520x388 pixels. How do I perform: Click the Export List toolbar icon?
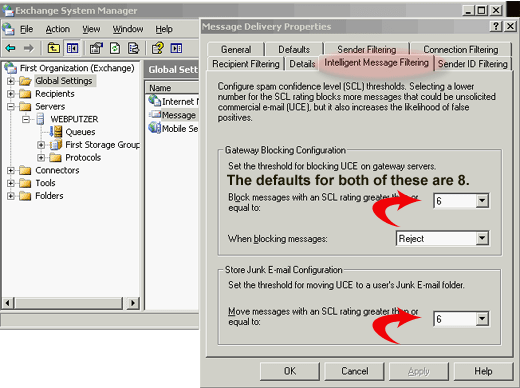point(133,49)
